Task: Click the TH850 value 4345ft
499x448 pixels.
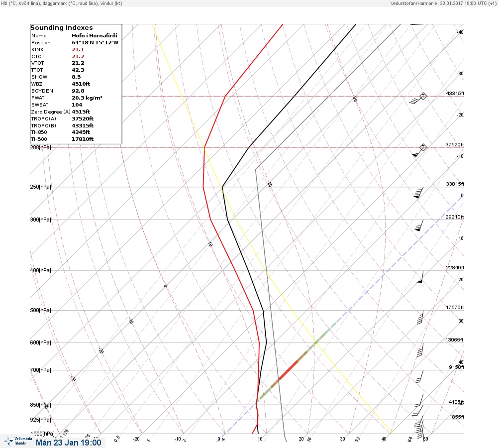Action: pos(81,132)
